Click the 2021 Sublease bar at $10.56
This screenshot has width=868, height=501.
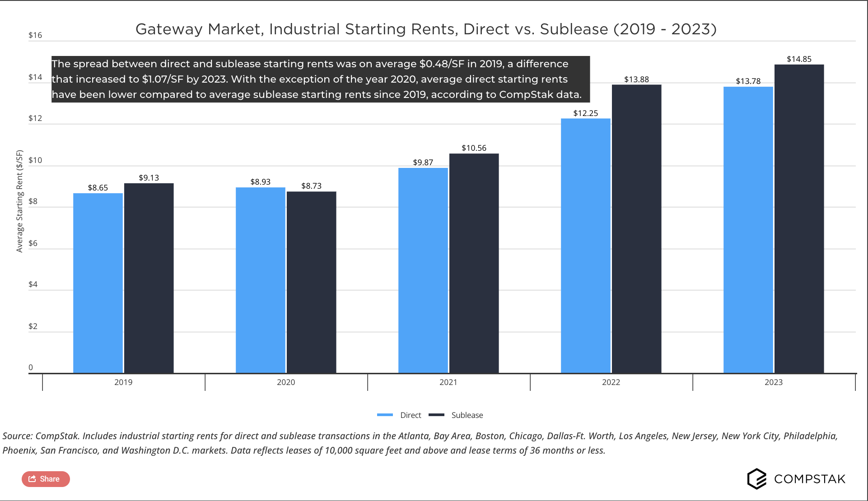pos(474,264)
